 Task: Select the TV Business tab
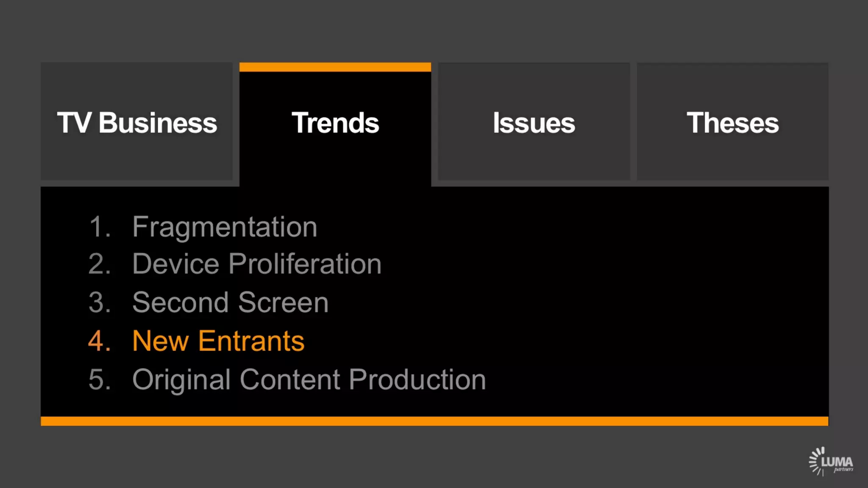(136, 122)
